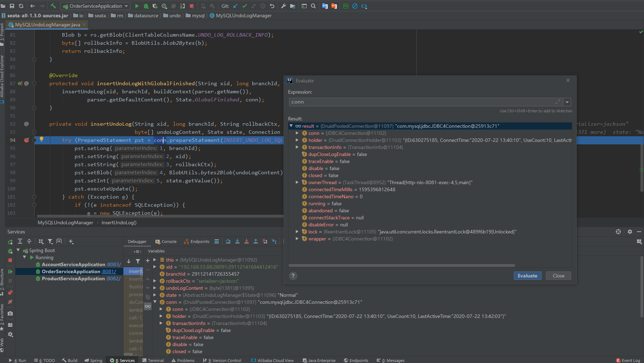Click the Step Out up-arrow icon
Image resolution: width=644 pixels, height=363 pixels.
[256, 241]
